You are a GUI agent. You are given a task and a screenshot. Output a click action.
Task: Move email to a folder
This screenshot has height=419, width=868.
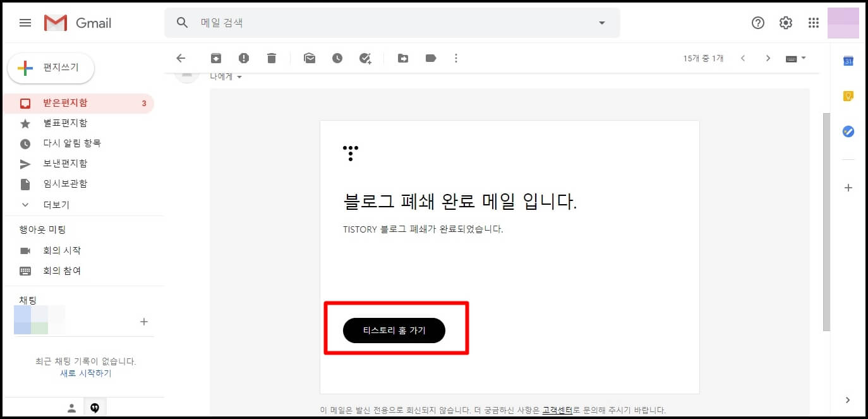pos(403,58)
